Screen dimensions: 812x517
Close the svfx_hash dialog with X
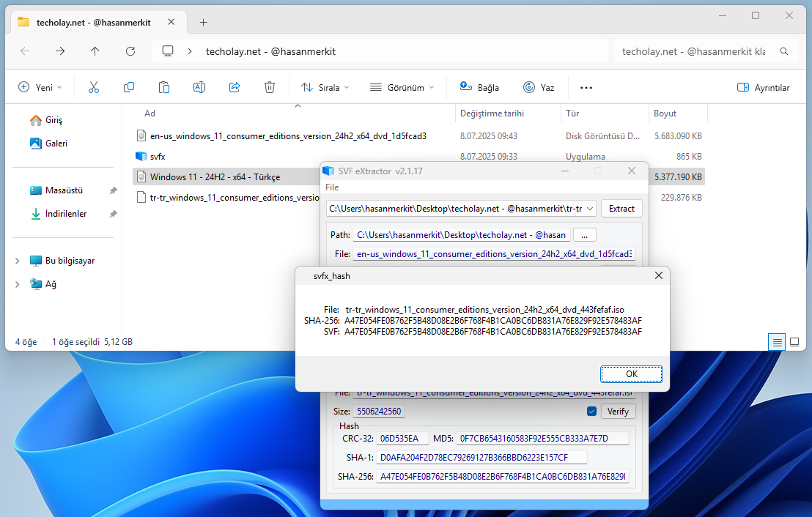click(x=659, y=276)
